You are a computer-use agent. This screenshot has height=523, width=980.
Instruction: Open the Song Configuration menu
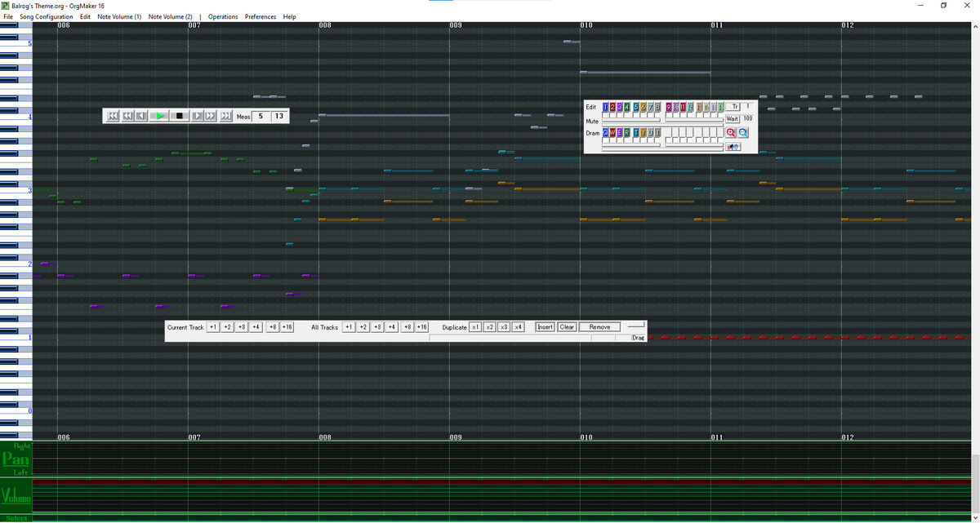coord(47,16)
